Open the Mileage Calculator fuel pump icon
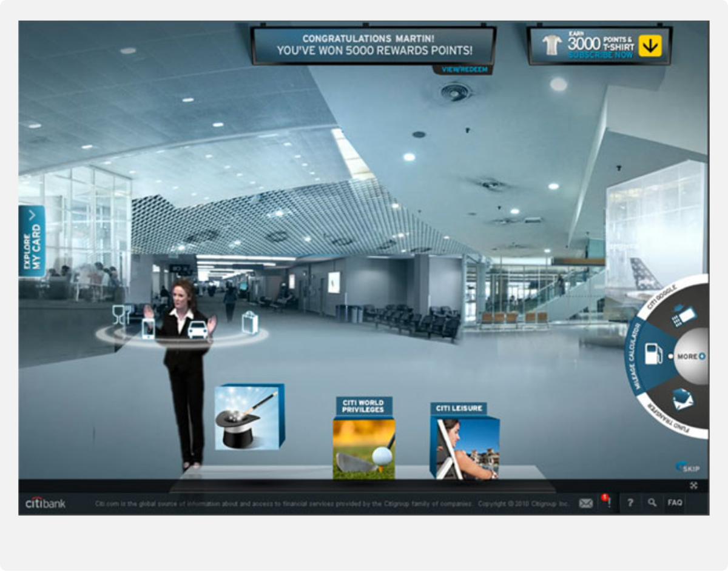 (x=651, y=353)
